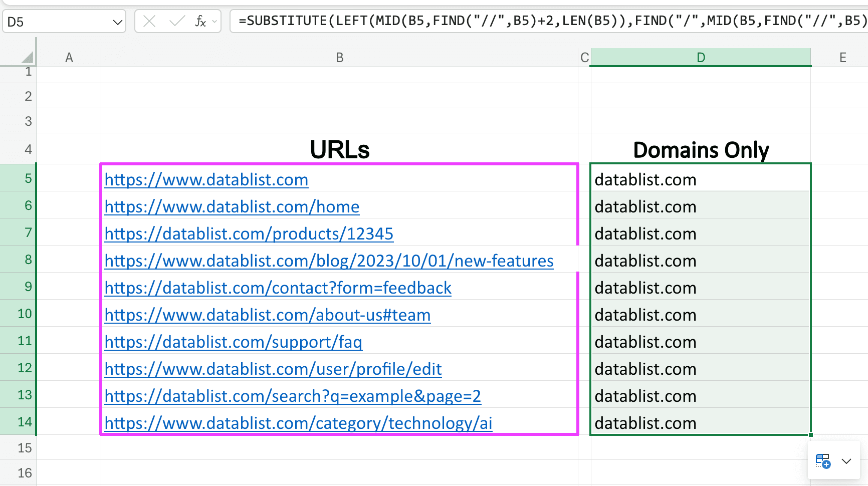Screen dimensions: 868x486
Task: Open the about-us#team hyperlink
Action: 267,315
